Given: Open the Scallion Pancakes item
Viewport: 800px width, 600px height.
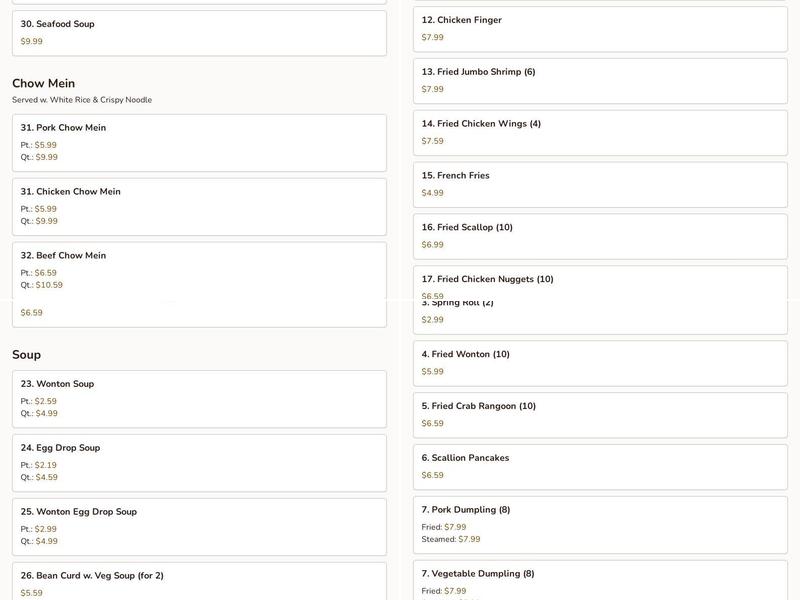Looking at the screenshot, I should pos(600,466).
